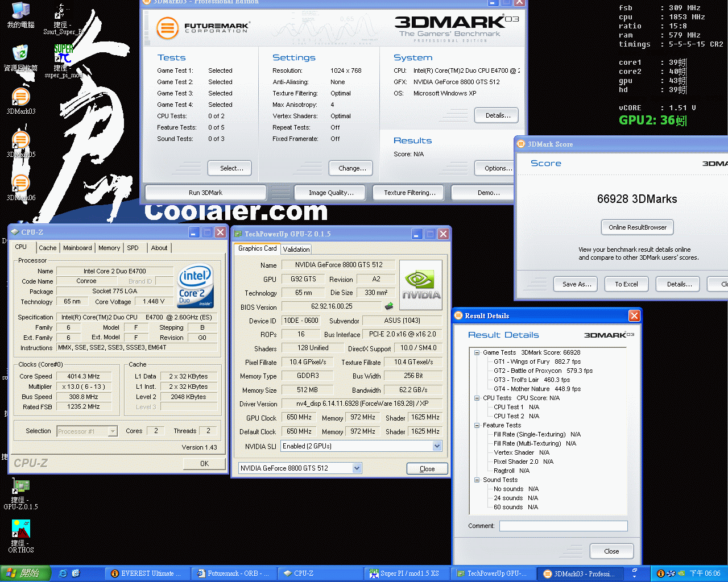Click the Close button in GPU-Z

click(427, 469)
